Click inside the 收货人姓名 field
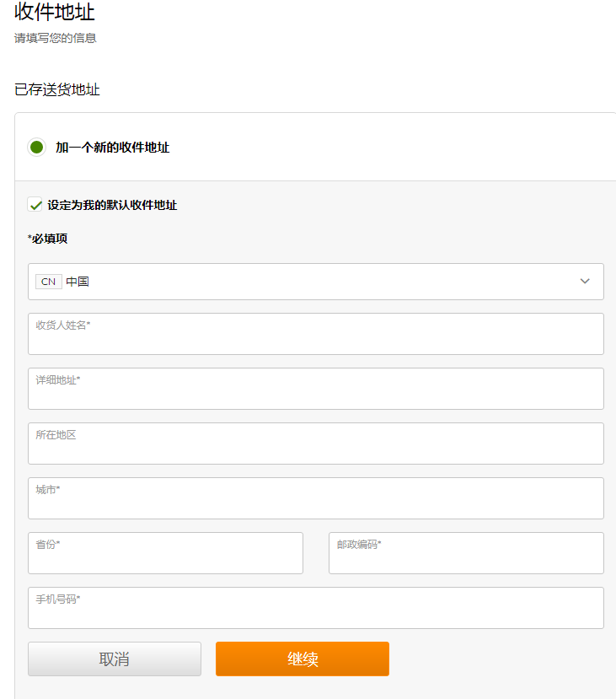Viewport: 616px width, 699px height. (316, 333)
